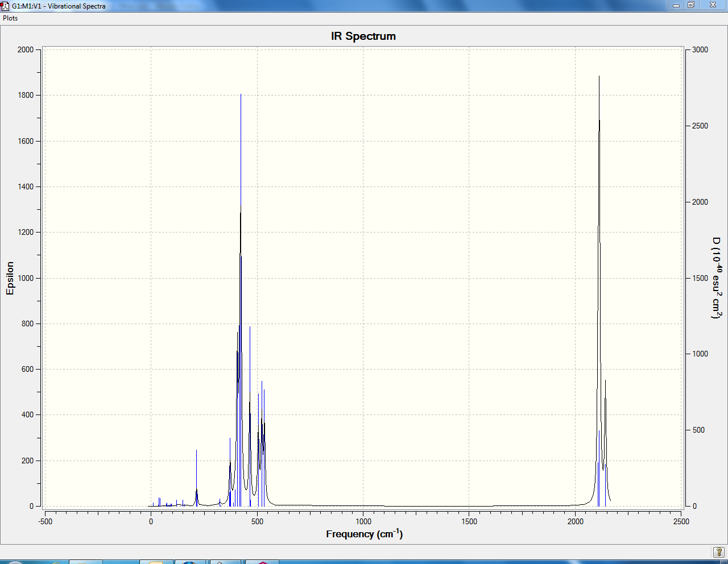Image resolution: width=728 pixels, height=564 pixels.
Task: Minimize the Vibrational Spectra window
Action: (676, 5)
